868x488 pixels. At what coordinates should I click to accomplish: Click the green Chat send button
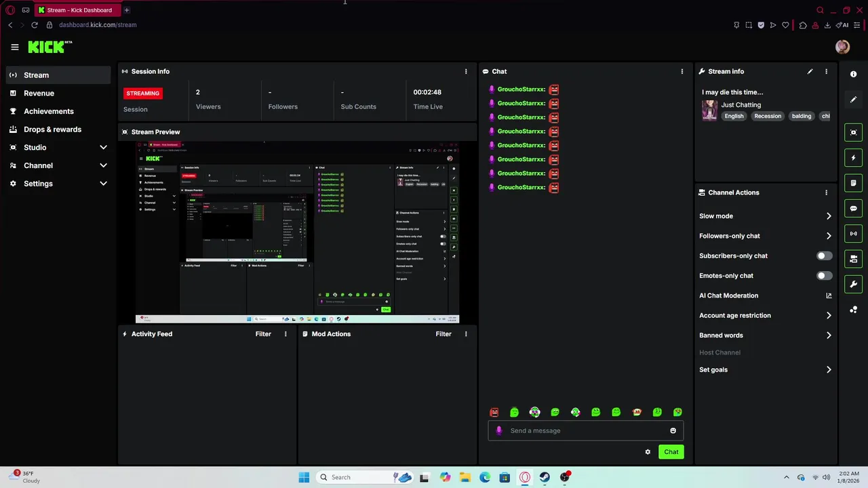coord(671,452)
